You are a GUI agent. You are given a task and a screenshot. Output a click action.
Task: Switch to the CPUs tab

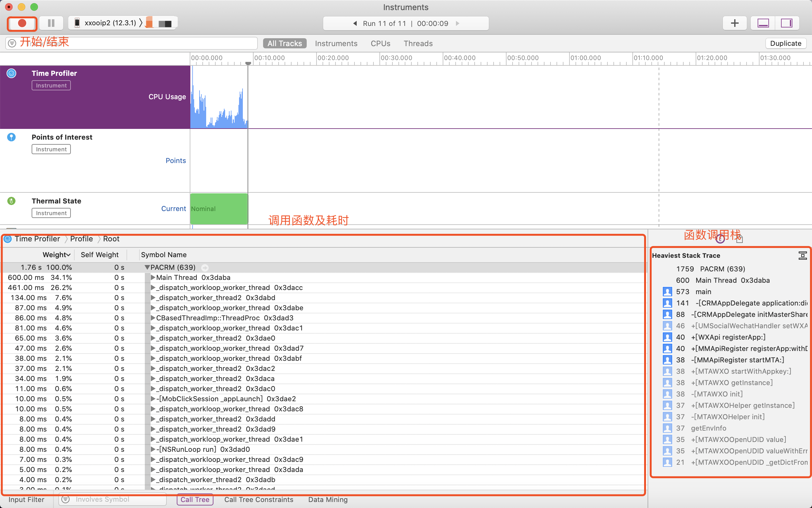[380, 43]
